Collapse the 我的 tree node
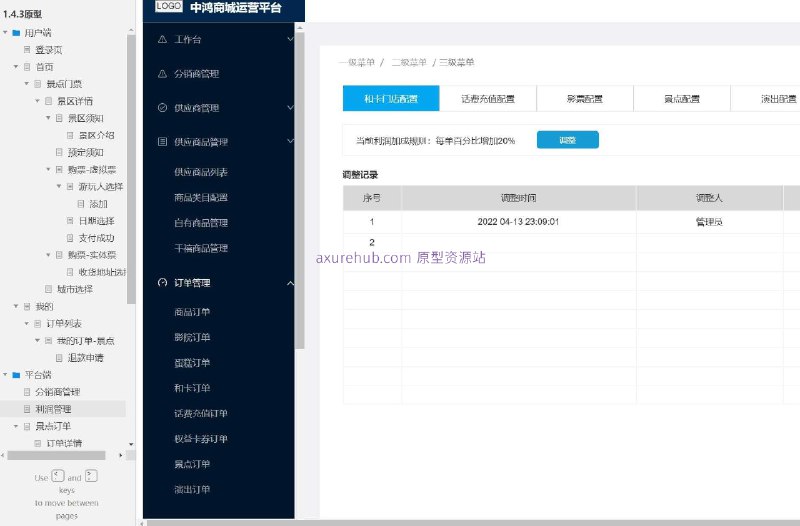This screenshot has width=800, height=526. (x=16, y=306)
